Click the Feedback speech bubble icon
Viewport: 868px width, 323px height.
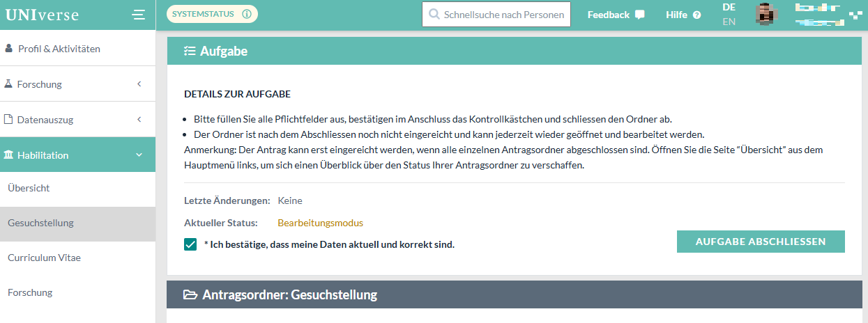639,15
